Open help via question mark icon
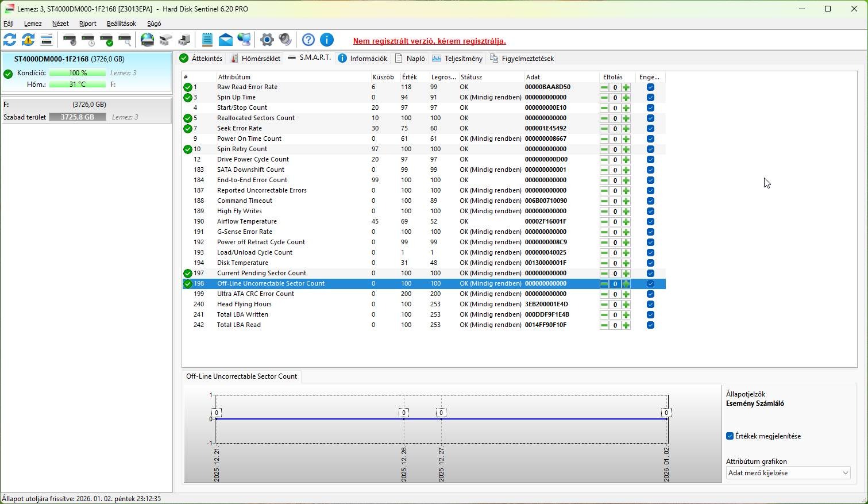Screen dimensions: 868x504 coord(308,40)
